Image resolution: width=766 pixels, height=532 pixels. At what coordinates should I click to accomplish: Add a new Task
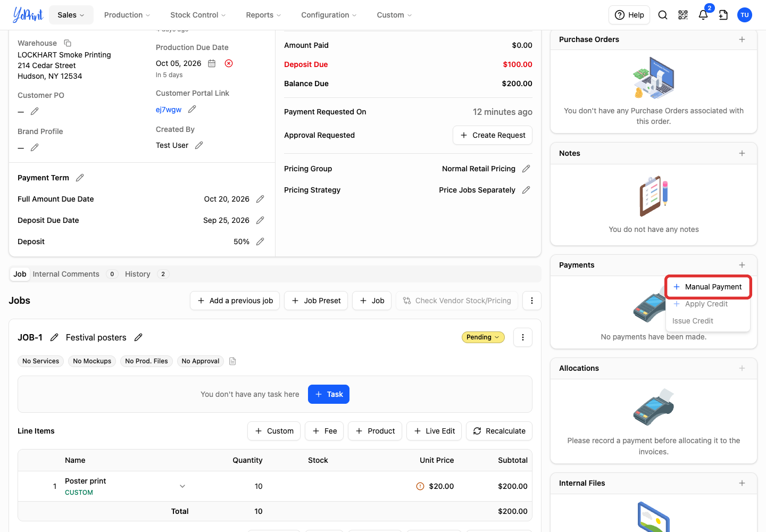(x=329, y=394)
